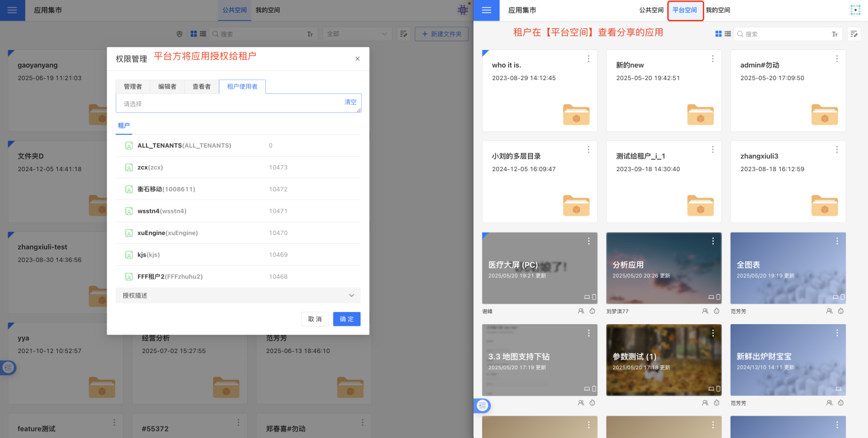Click the 确定 button
Image resolution: width=868 pixels, height=438 pixels.
click(347, 319)
